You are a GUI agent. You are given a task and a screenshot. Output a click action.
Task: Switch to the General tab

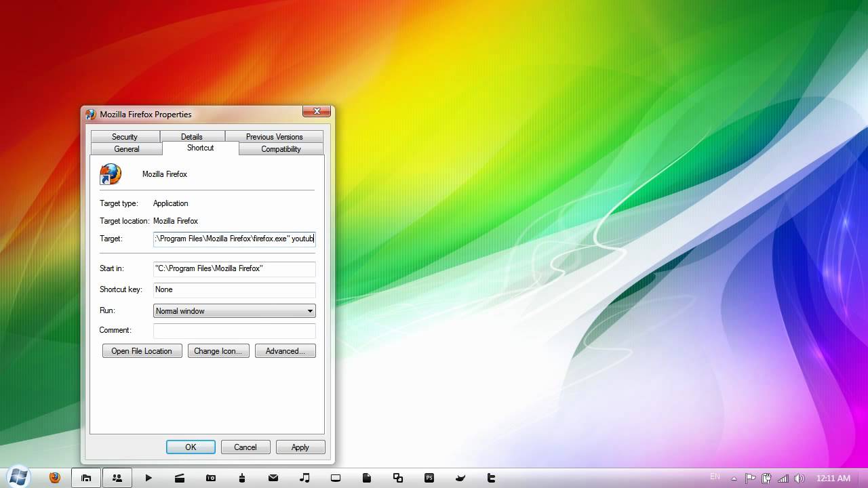point(127,148)
